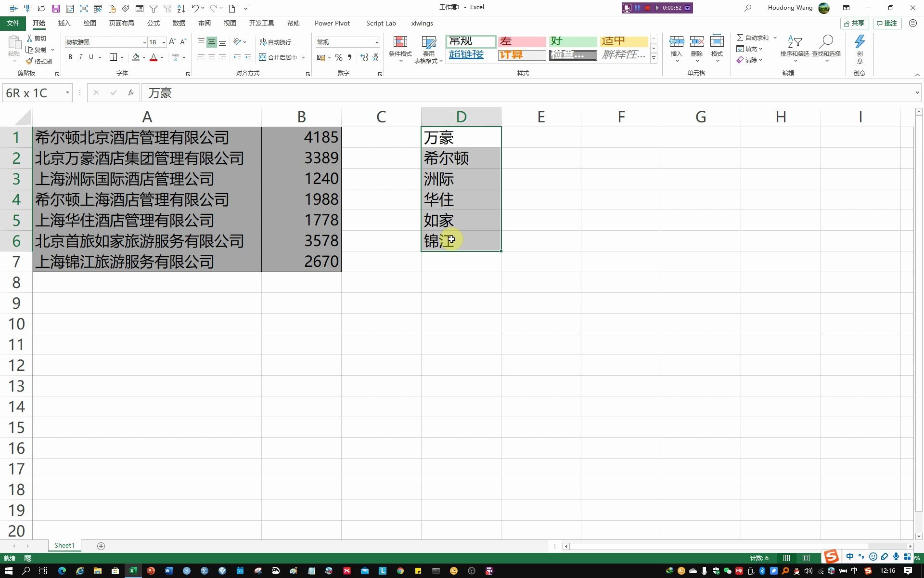Open the number format dropdown showing 常规
The height and width of the screenshot is (578, 924).
pyautogui.click(x=377, y=42)
